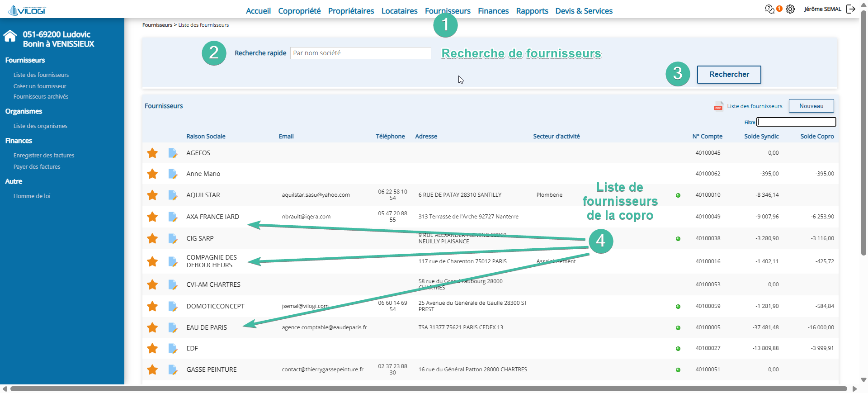Open the Liste des fournisseurs PDF link
Image resolution: width=868 pixels, height=393 pixels.
click(755, 106)
